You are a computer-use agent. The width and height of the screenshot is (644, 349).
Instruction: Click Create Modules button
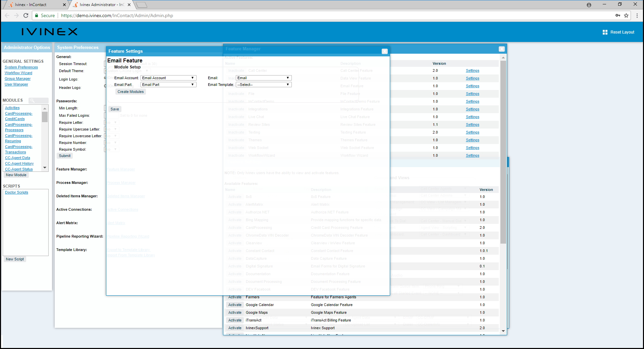[x=130, y=92]
